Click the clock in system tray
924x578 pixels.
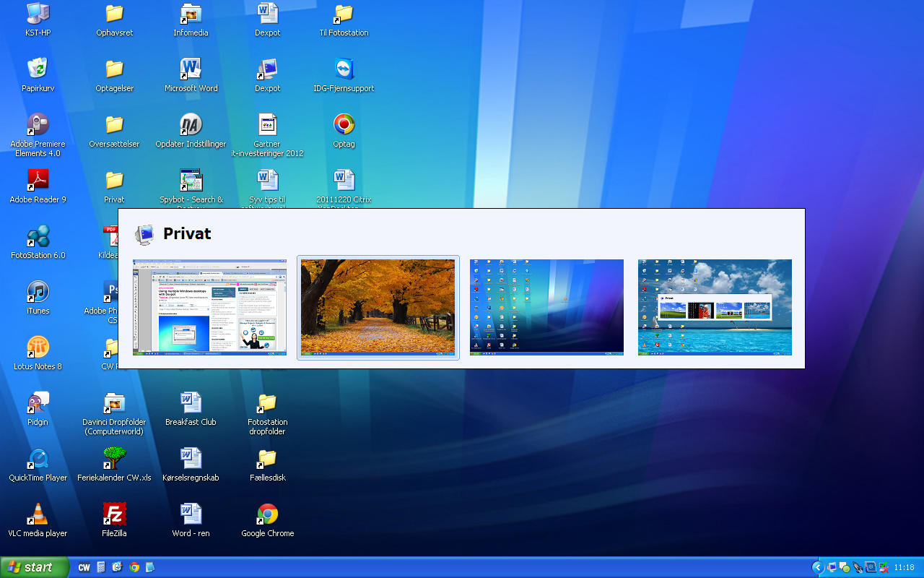[904, 567]
